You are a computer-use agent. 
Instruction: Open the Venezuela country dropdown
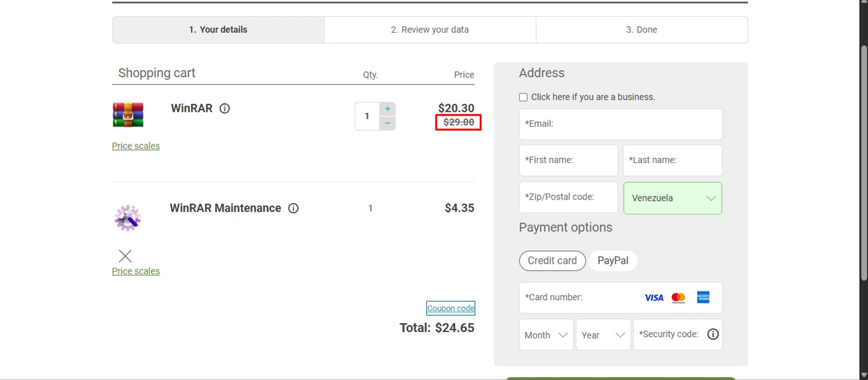pyautogui.click(x=672, y=198)
